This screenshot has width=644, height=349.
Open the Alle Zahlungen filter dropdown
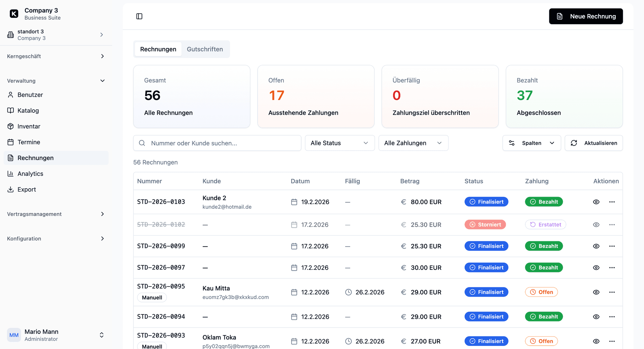point(413,143)
